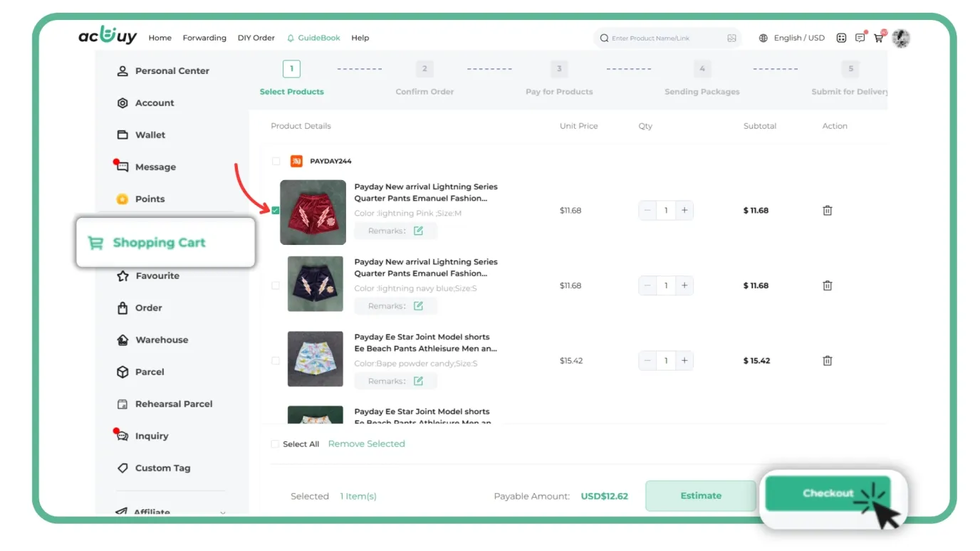Click Remove Selected link
This screenshot has height=551, width=980.
coord(366,444)
